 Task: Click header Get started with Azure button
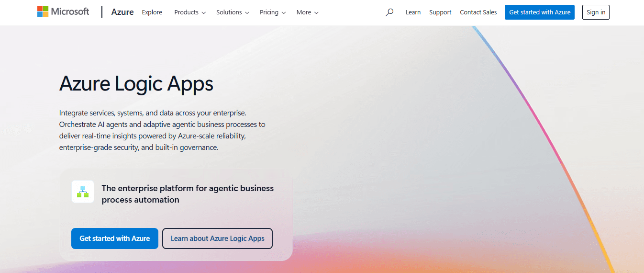click(x=540, y=12)
